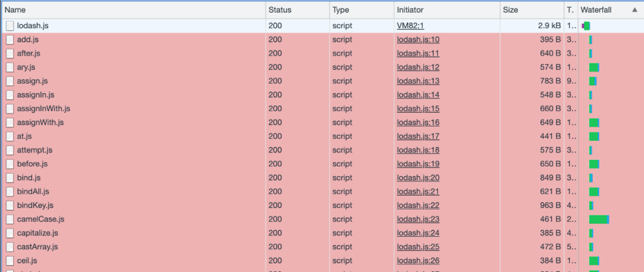
Task: Sort requests by Type column header
Action: click(341, 10)
